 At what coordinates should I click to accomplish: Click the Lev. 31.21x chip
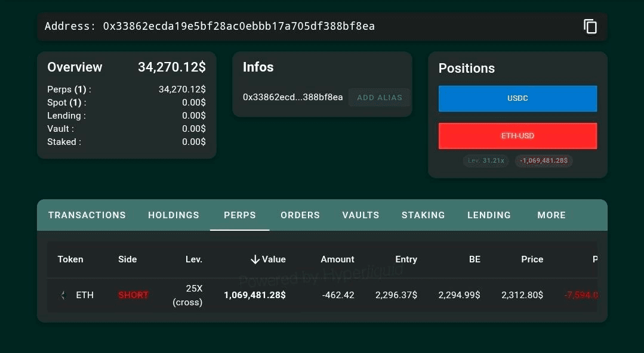click(x=486, y=160)
